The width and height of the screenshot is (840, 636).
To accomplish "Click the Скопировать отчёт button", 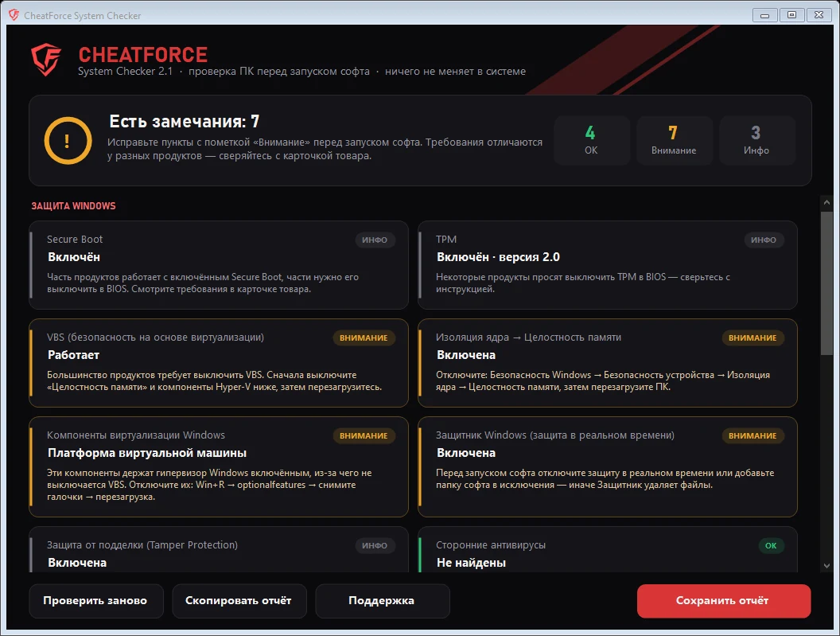I will coord(239,601).
